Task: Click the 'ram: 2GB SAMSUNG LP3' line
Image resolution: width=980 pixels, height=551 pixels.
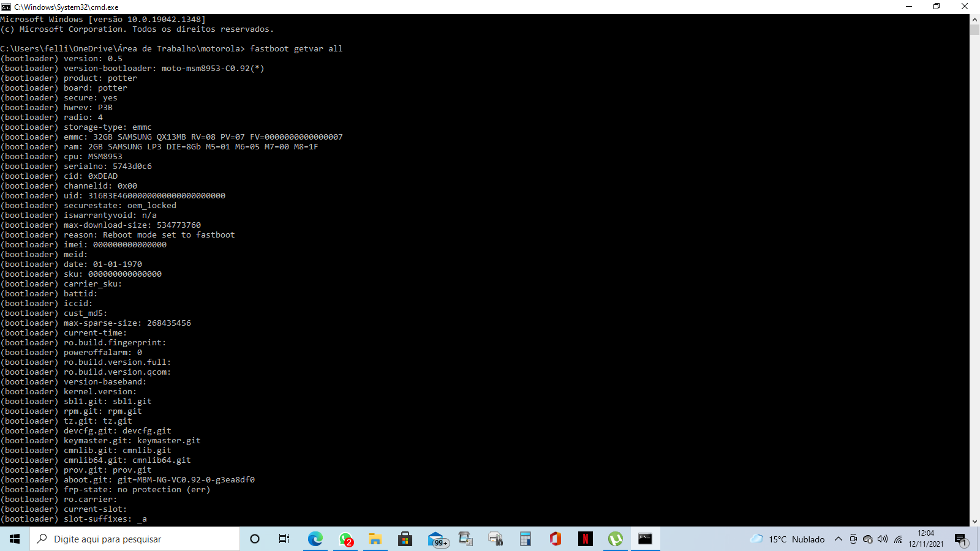Action: pyautogui.click(x=159, y=147)
